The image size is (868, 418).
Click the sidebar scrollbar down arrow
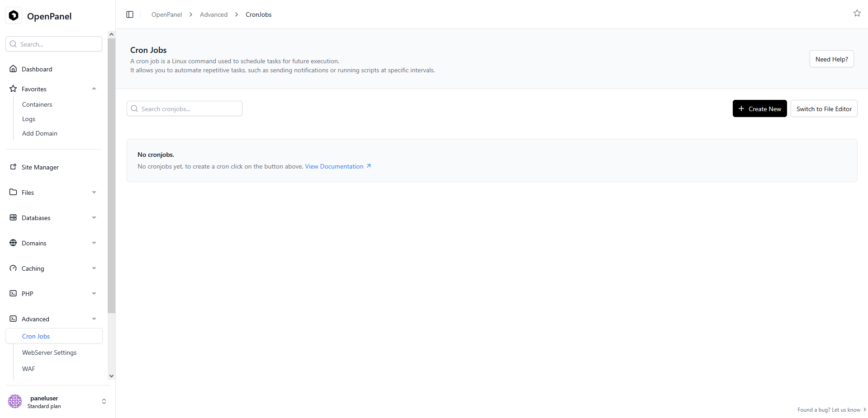click(111, 376)
